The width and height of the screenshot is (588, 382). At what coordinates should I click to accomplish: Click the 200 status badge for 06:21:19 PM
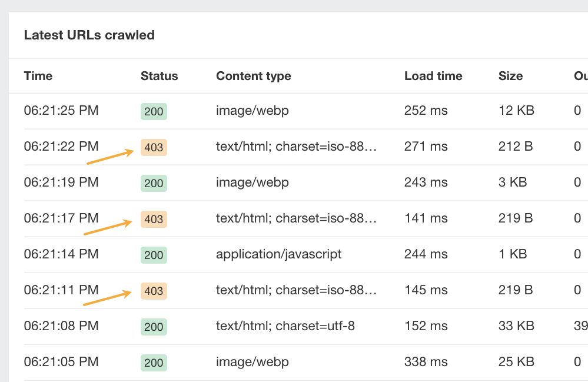153,182
